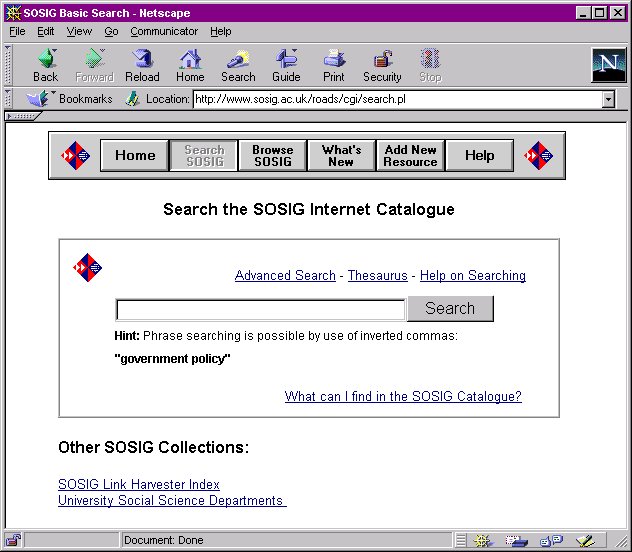Click the Netscape N logo
The image size is (632, 552).
[609, 65]
